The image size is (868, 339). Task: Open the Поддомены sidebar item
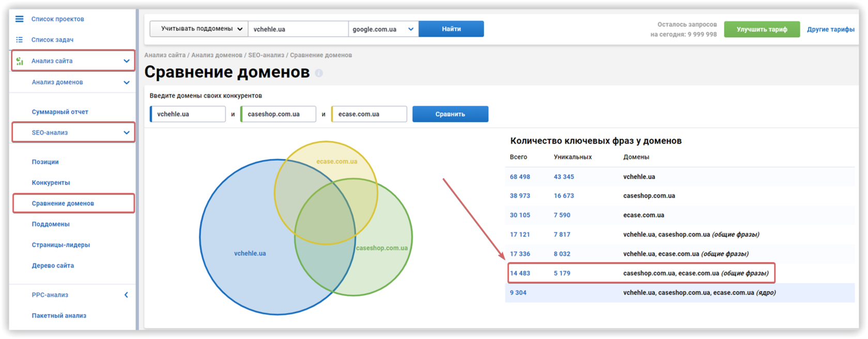pos(51,224)
